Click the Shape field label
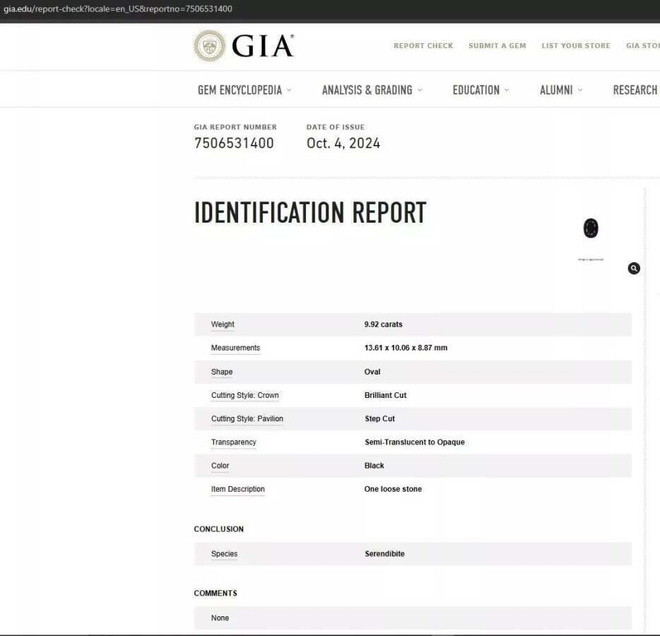Viewport: 660px width, 636px height. coord(222,372)
